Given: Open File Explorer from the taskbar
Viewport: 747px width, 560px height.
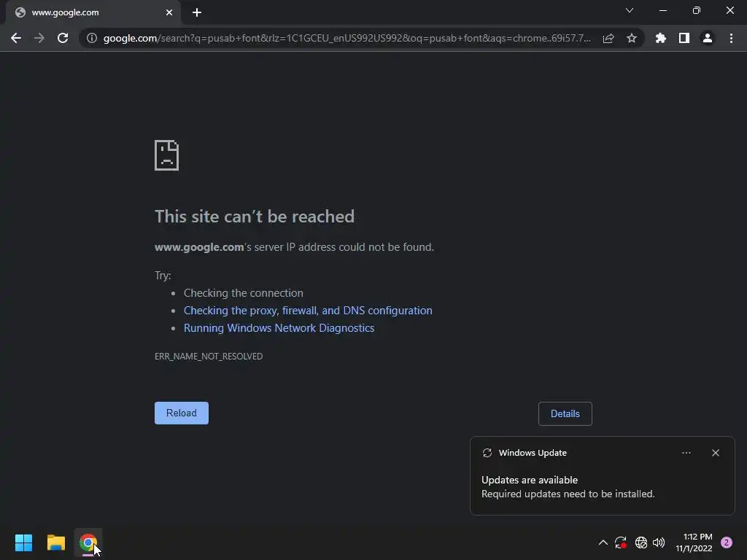Looking at the screenshot, I should [x=56, y=542].
